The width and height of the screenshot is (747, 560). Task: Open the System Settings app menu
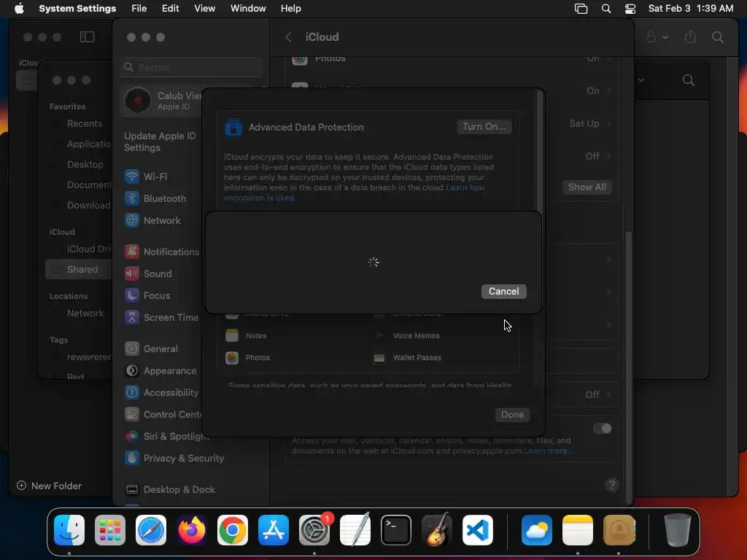[77, 9]
